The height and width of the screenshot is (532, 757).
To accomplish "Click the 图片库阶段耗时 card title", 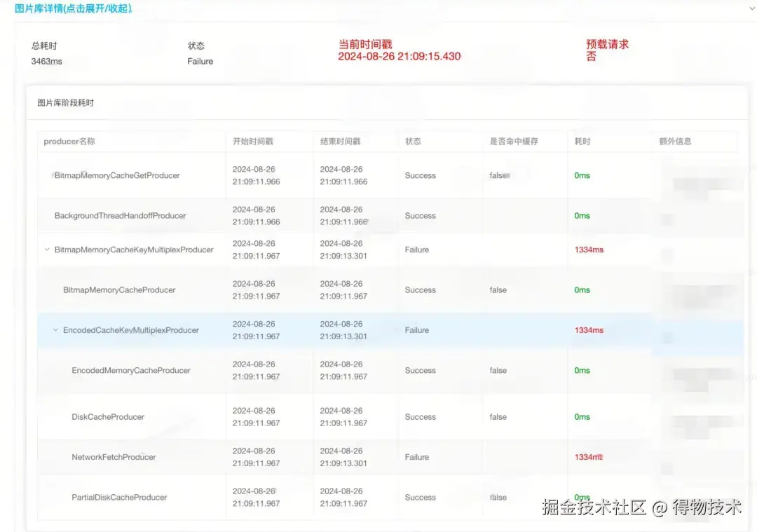I will click(66, 103).
